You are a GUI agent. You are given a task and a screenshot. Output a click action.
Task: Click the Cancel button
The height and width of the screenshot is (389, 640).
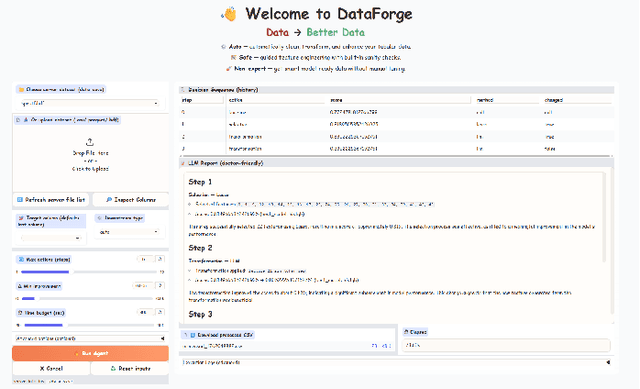(51, 368)
